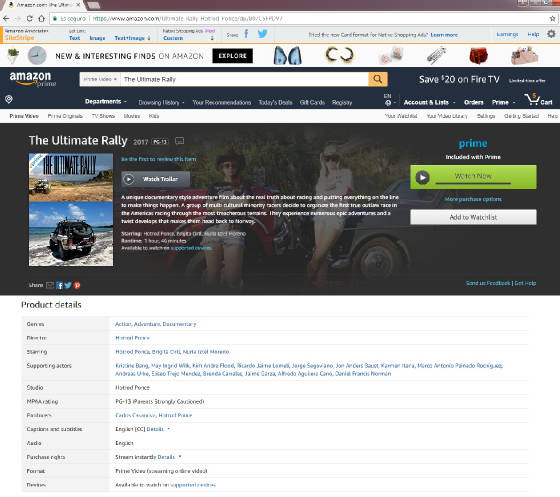Open the SiteStripe Custom ad dropdown
This screenshot has width=560, height=497.
pos(188,38)
